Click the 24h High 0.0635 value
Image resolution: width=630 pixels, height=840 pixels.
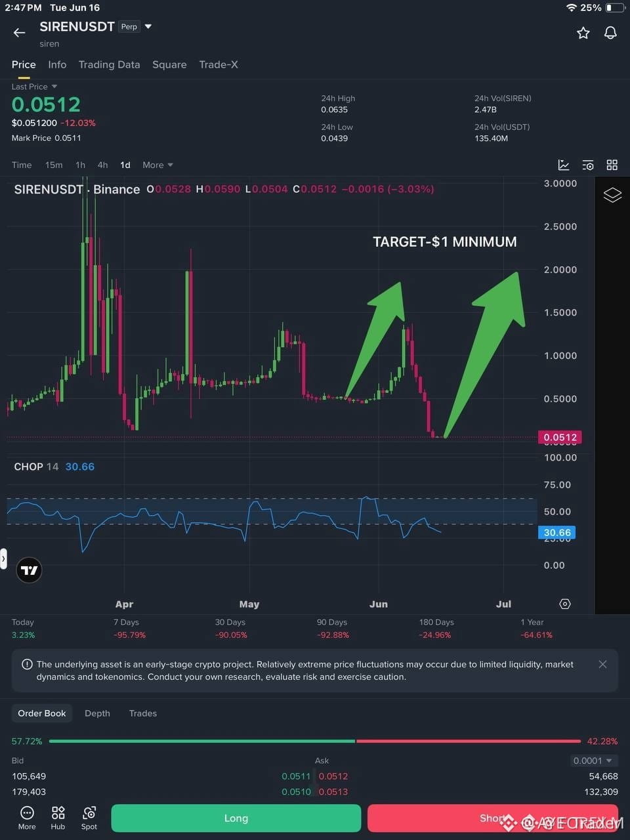coord(335,110)
